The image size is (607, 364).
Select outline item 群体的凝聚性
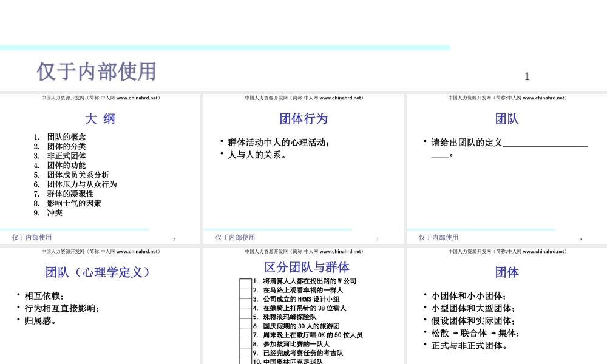pos(70,194)
